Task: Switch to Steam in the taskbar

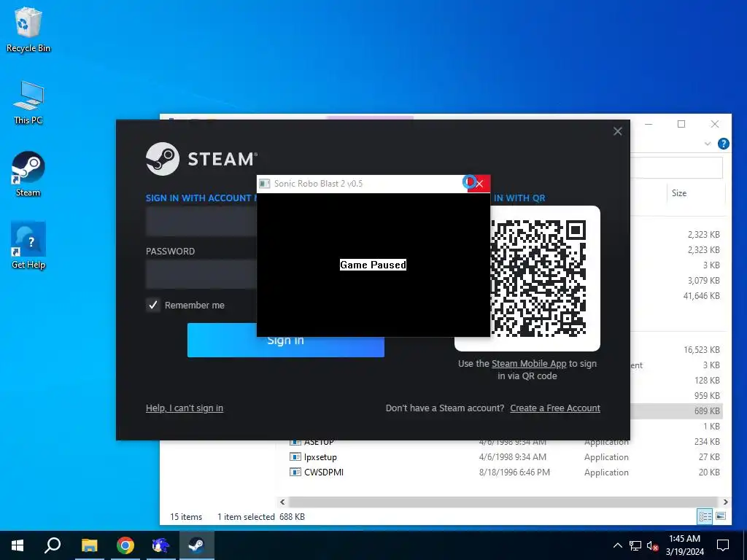Action: (x=196, y=545)
